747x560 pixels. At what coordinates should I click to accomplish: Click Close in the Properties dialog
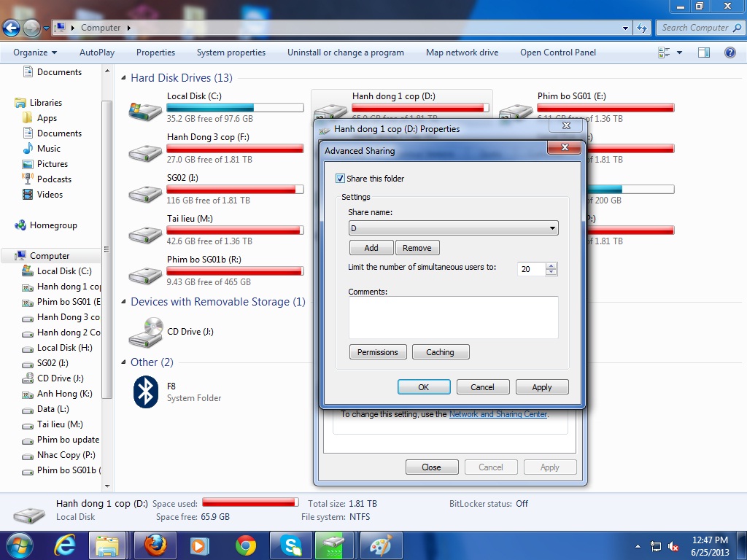click(x=432, y=467)
